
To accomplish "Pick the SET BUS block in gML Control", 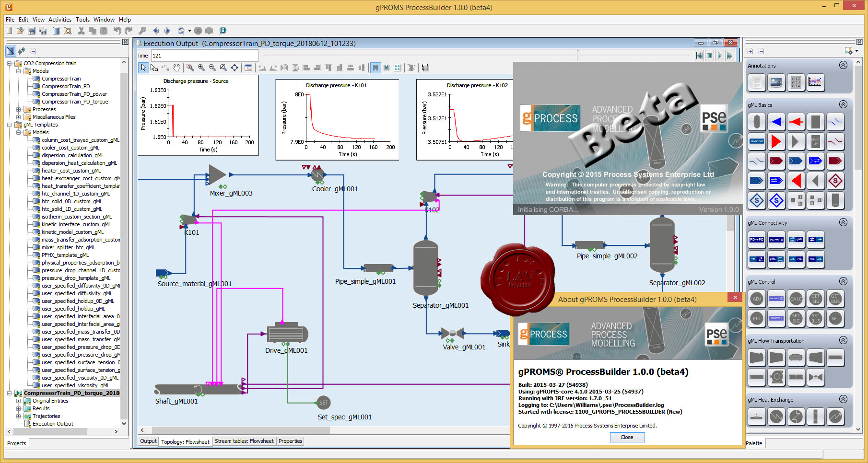I will pyautogui.click(x=815, y=318).
